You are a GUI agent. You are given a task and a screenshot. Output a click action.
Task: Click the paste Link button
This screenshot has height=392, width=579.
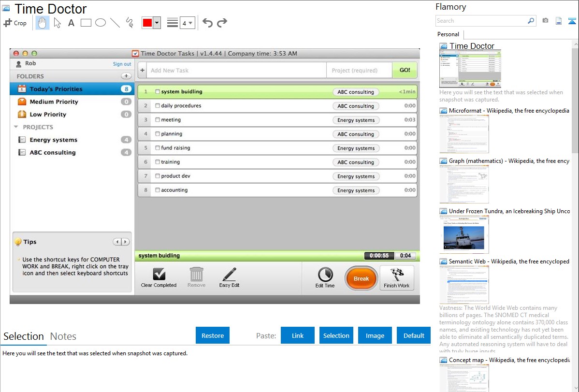tap(298, 335)
